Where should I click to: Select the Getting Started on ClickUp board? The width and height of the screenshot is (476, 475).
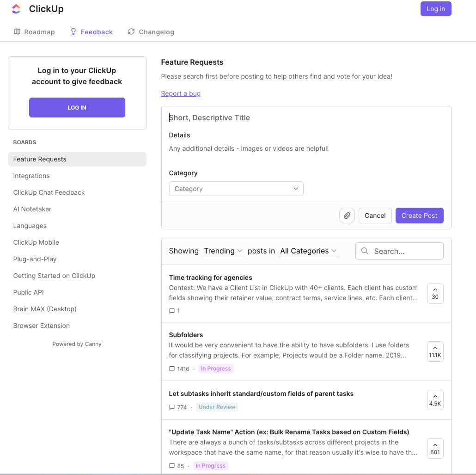(77, 276)
